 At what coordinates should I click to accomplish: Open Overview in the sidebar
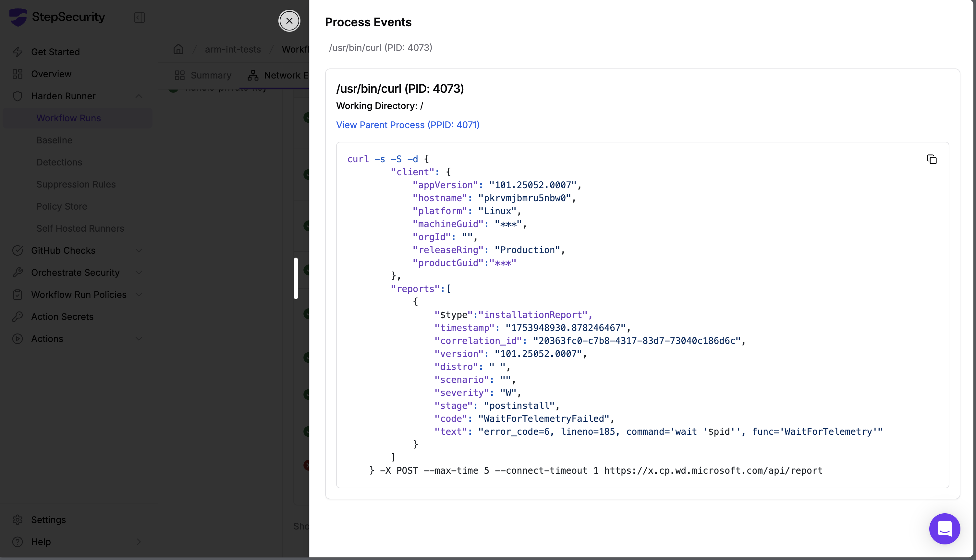(x=77, y=74)
